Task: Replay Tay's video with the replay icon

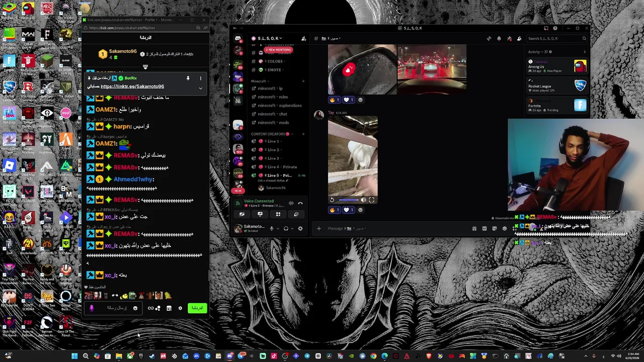Action: coord(332,200)
